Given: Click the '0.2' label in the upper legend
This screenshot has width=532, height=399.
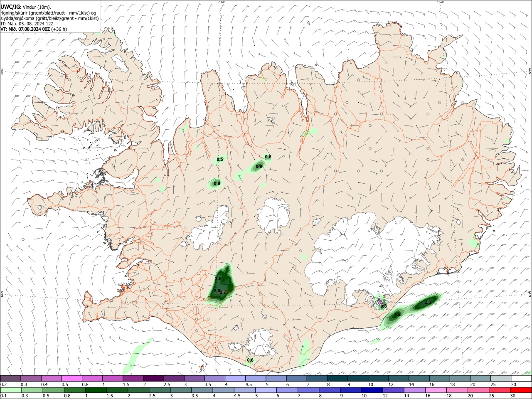Looking at the screenshot, I should [3, 384].
